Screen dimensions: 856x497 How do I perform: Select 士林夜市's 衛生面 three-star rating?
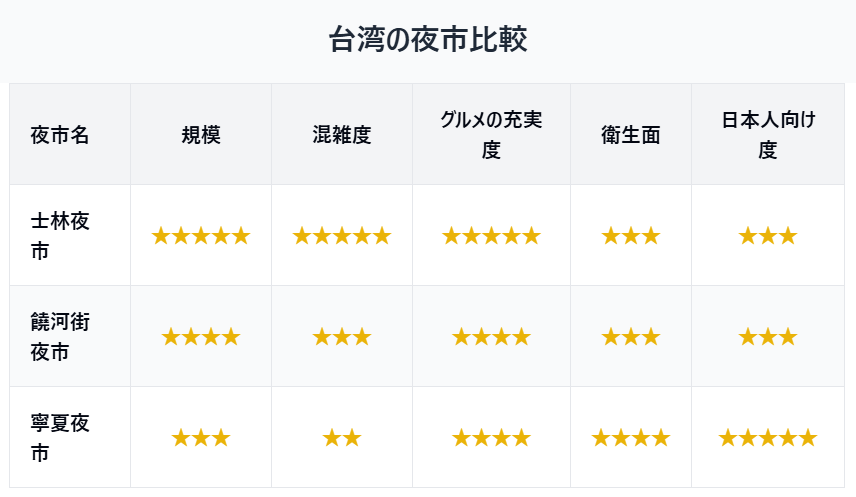(631, 236)
